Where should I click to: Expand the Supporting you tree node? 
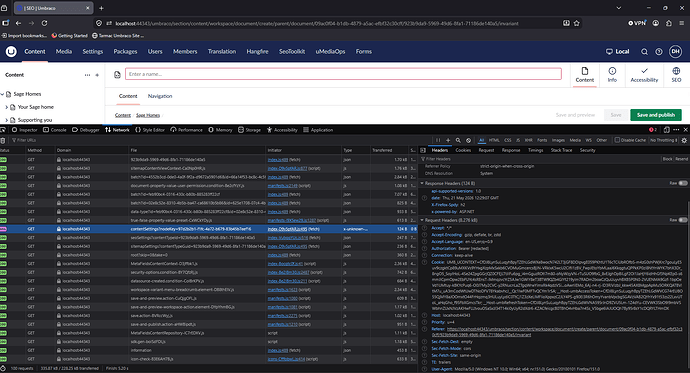tap(7, 120)
